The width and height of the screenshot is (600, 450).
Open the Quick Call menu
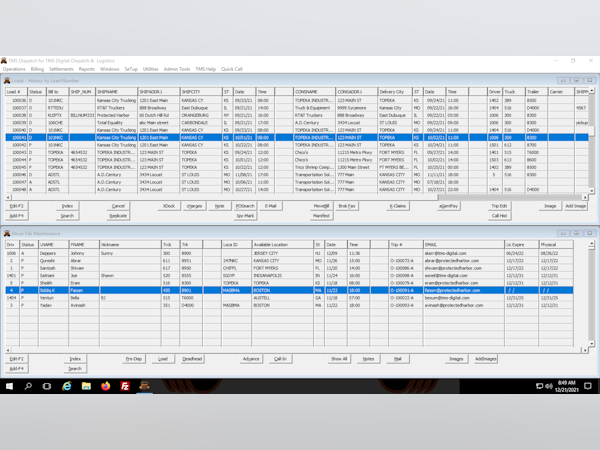click(232, 69)
